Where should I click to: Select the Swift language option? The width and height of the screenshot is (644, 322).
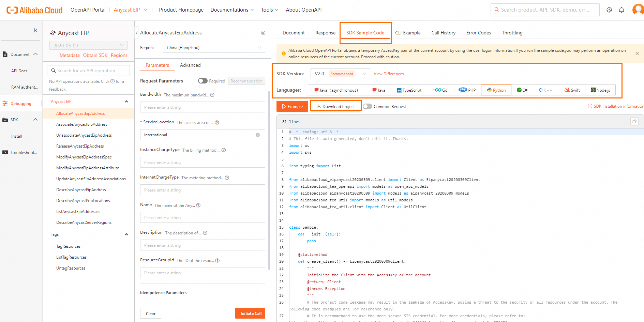pos(572,90)
